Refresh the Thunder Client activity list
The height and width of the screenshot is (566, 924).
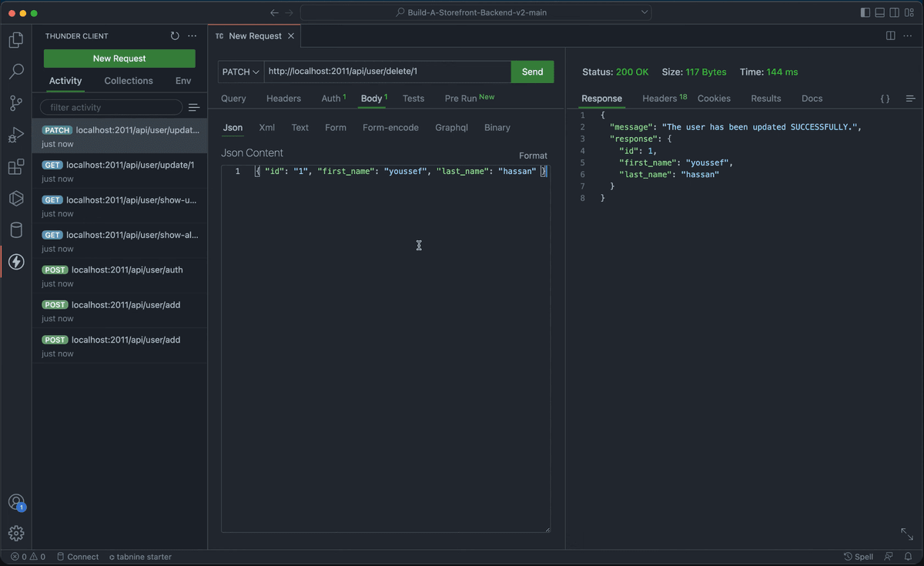tap(175, 35)
